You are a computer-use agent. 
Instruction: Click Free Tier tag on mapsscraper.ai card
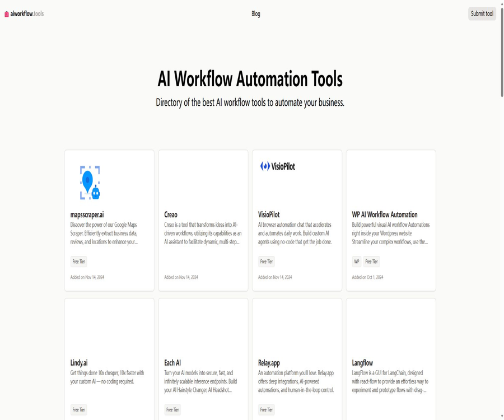pyautogui.click(x=79, y=262)
